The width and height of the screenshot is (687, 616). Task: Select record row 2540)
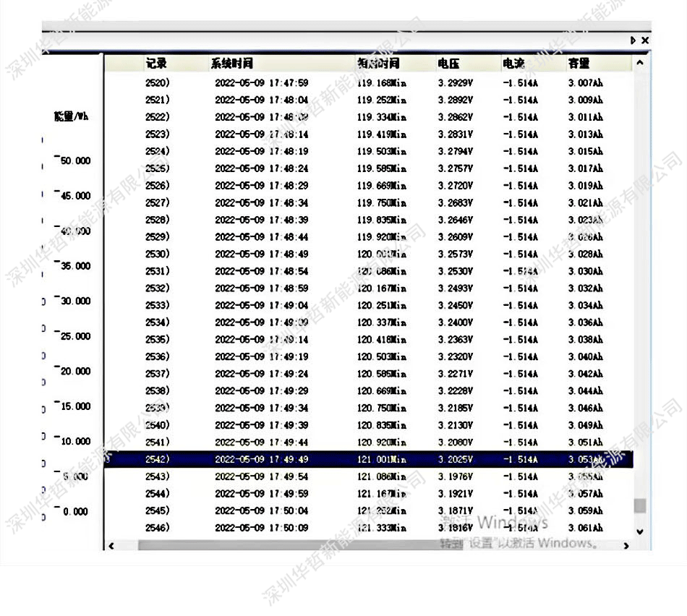[x=369, y=424]
